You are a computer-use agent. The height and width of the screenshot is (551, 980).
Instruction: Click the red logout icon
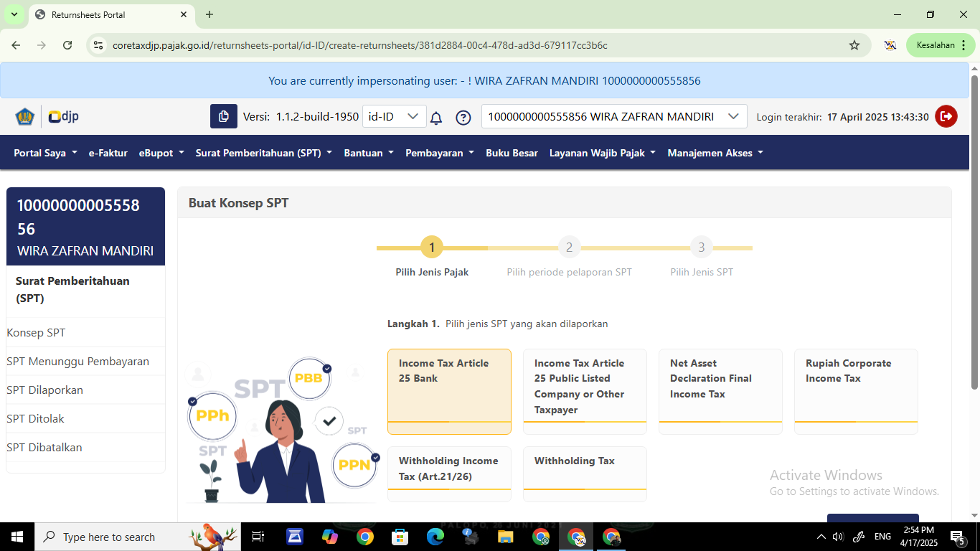click(x=946, y=116)
